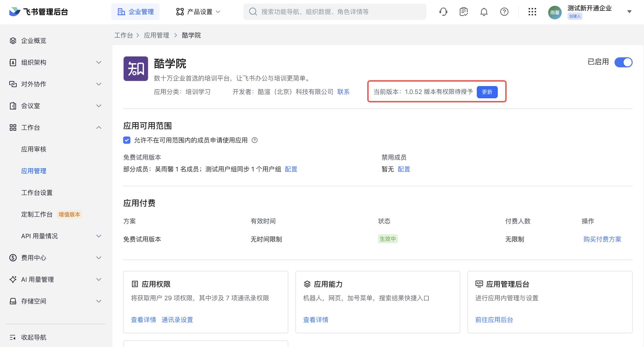Open 企业概览 in the sidebar
Screen dimensions: 644x347
point(34,40)
